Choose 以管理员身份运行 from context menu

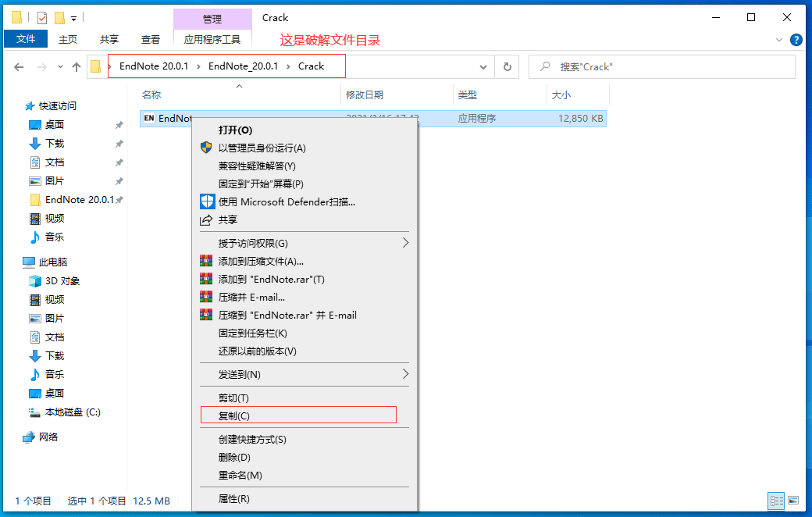[262, 148]
